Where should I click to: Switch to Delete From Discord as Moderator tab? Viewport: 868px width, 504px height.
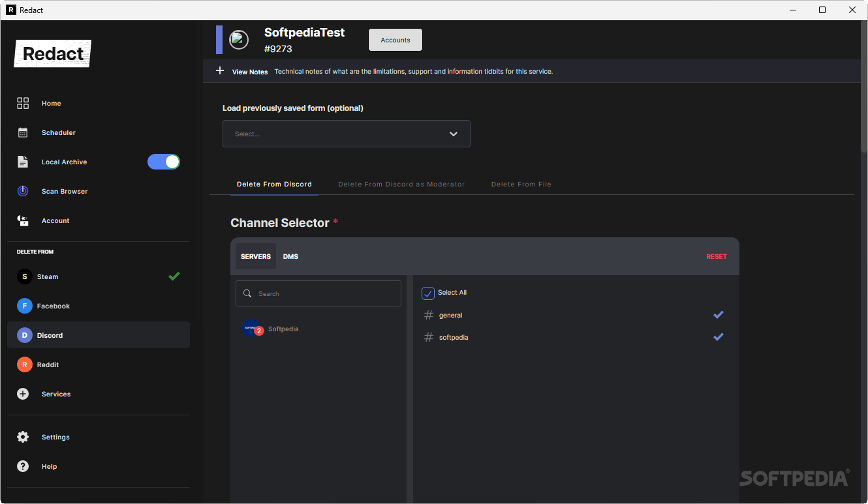(x=401, y=185)
